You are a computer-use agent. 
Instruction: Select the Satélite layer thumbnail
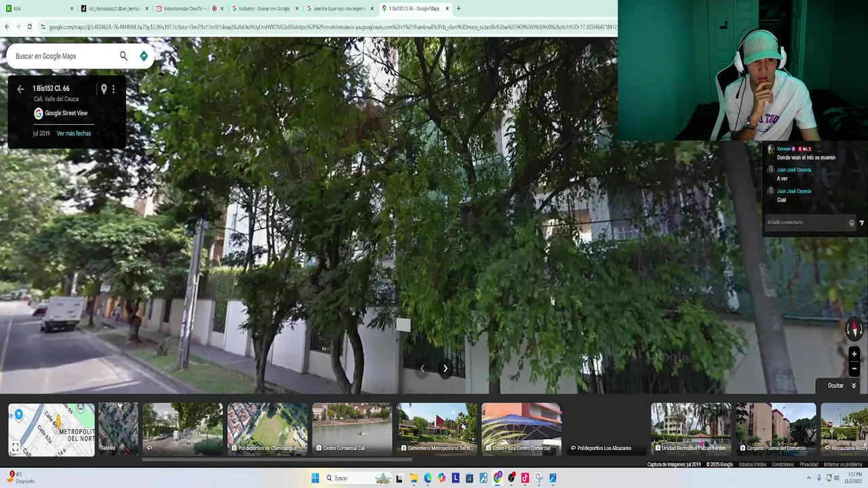118,428
